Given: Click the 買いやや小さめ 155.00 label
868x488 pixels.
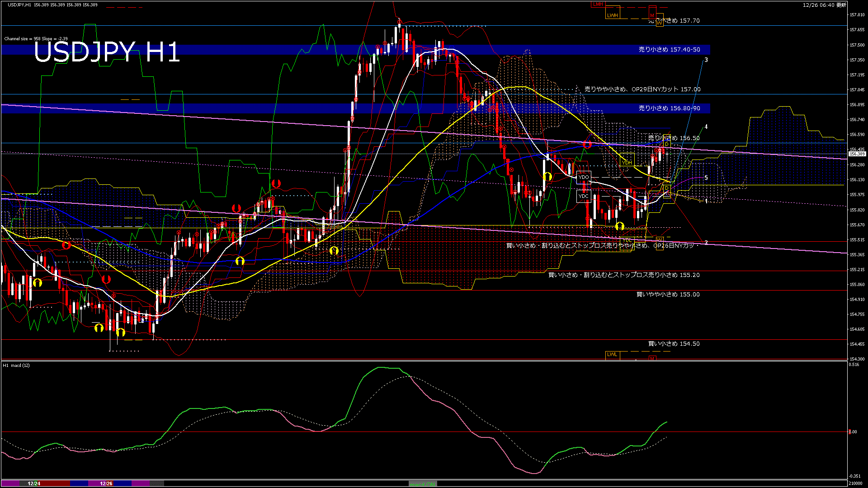Looking at the screenshot, I should pyautogui.click(x=668, y=295).
